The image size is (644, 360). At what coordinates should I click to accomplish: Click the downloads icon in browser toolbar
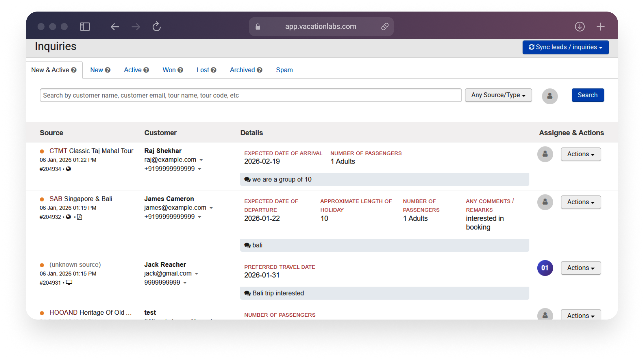[580, 27]
